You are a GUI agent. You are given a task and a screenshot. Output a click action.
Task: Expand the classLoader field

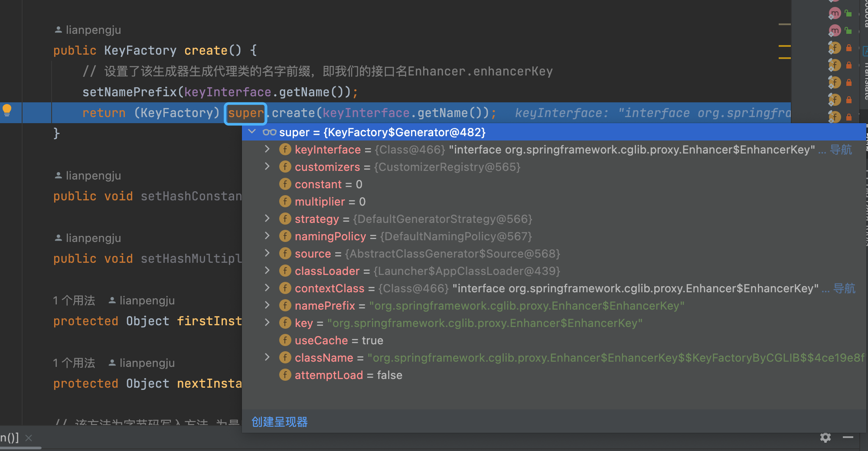[267, 271]
